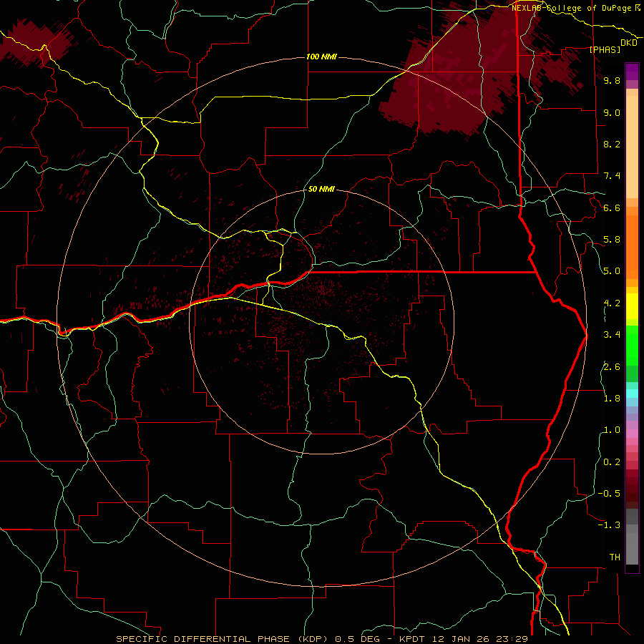The width and height of the screenshot is (644, 644).
Task: Click the '1.0' color scale value
Action: (612, 430)
